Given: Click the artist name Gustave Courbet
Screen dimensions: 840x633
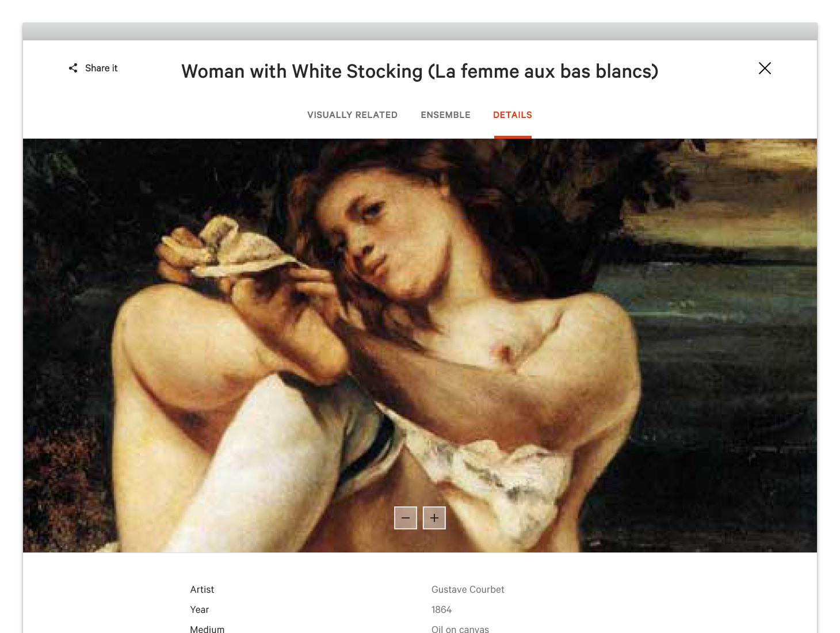Looking at the screenshot, I should (468, 589).
